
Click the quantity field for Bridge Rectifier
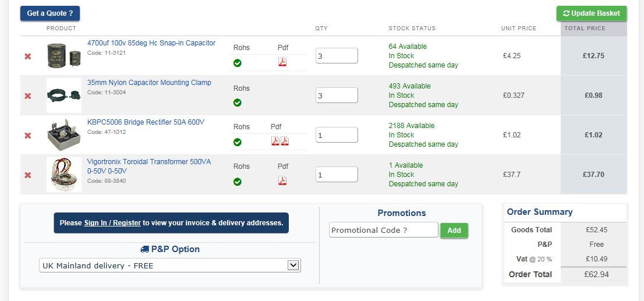[x=337, y=135]
